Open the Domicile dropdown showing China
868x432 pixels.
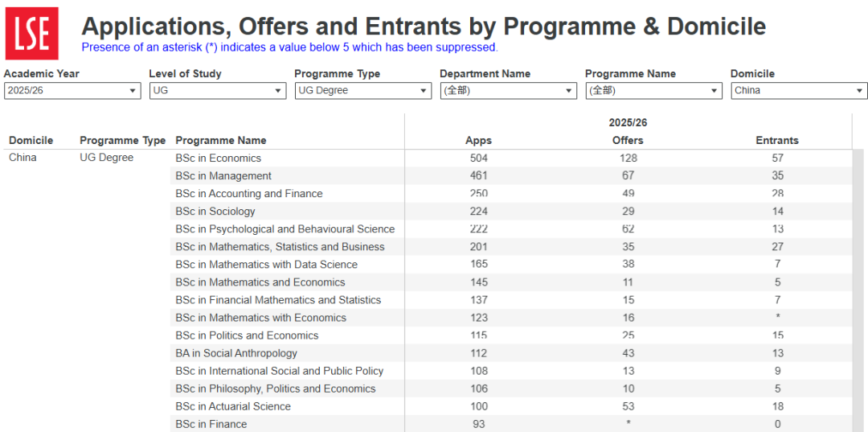(x=799, y=91)
